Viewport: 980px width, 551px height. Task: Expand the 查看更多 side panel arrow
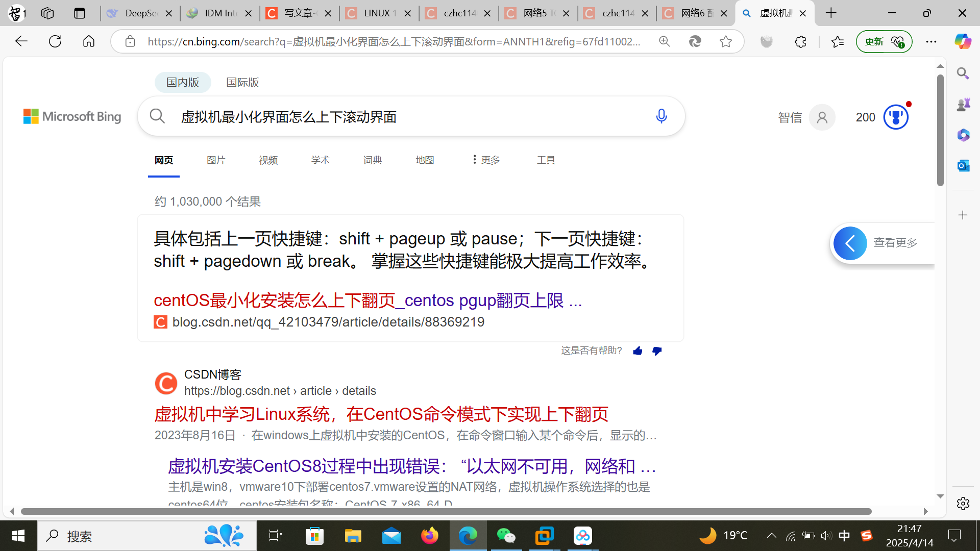[850, 243]
